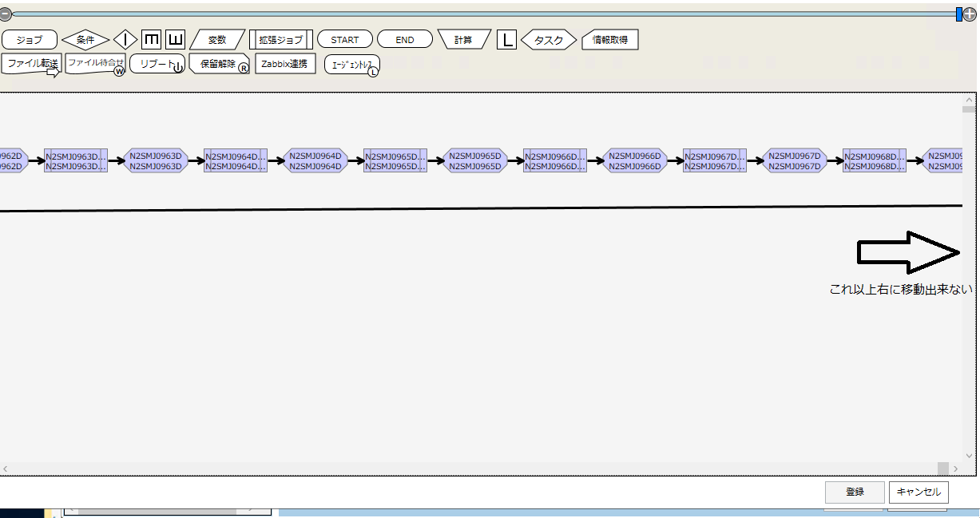This screenshot has width=980, height=518.
Task: Choose the 拡張ジョブ (Extended Job) icon
Action: click(281, 40)
